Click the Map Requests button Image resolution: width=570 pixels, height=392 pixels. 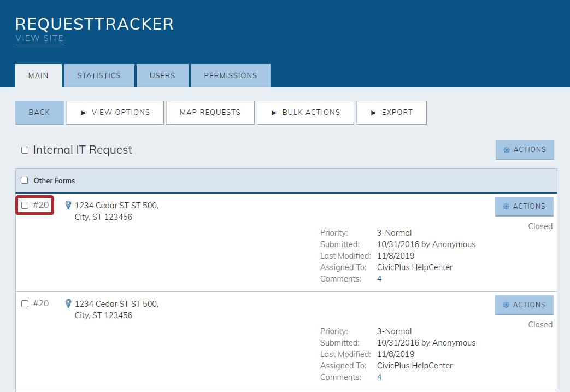click(210, 113)
